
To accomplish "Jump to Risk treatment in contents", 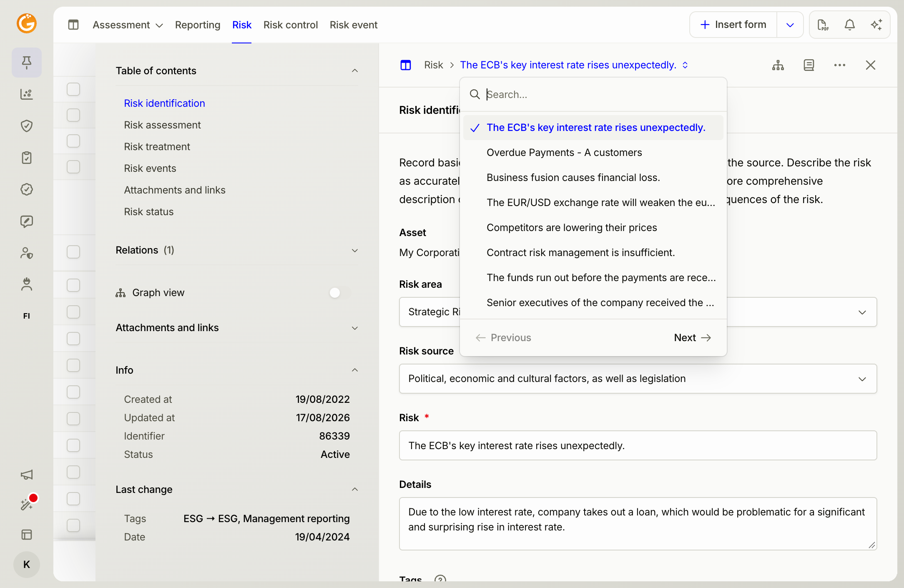I will pyautogui.click(x=157, y=147).
